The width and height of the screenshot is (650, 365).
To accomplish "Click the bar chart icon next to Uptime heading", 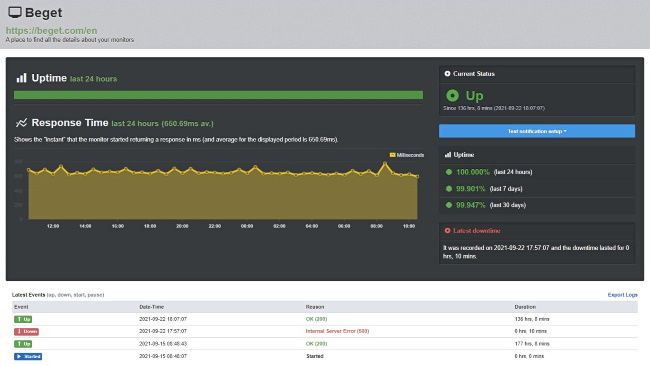I will point(22,78).
